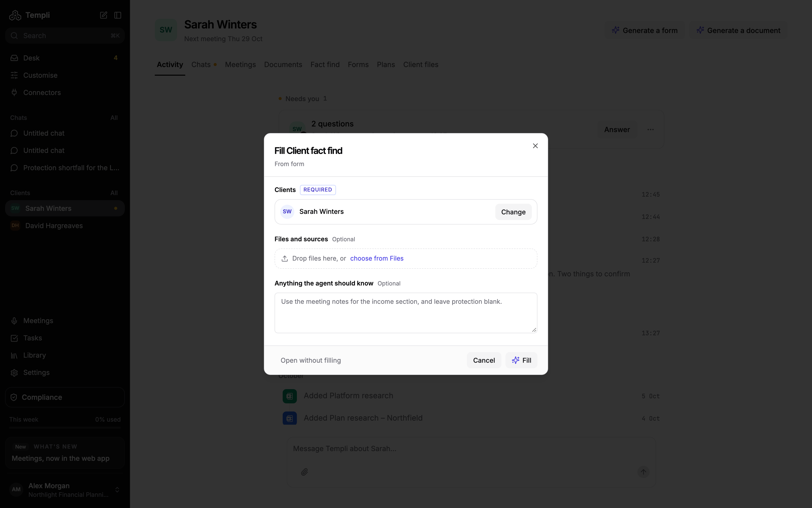Open Tasks with checkbox icon
Screen dimensions: 812x508
click(65, 338)
